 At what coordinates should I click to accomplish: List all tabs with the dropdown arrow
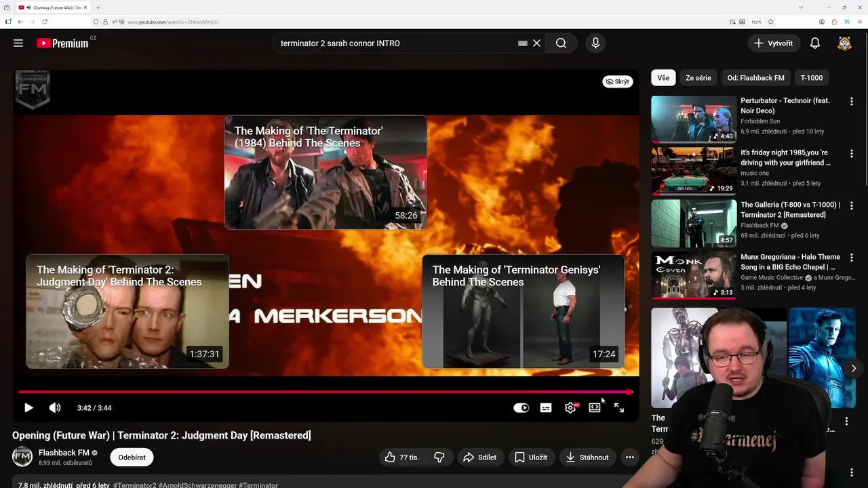point(801,7)
